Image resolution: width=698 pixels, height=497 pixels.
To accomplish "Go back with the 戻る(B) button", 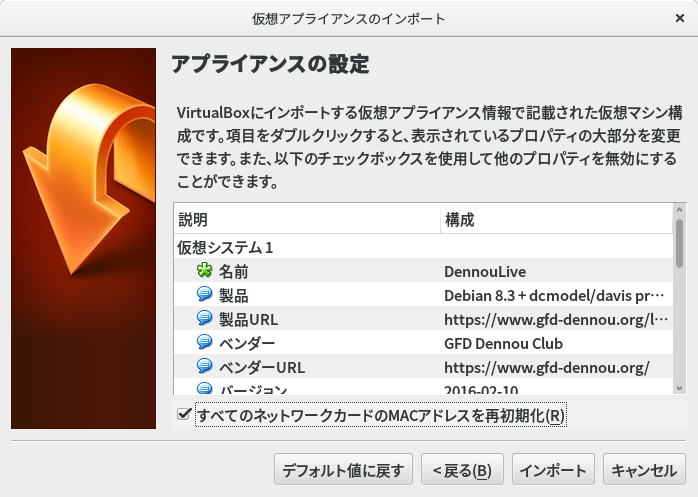I will point(461,469).
